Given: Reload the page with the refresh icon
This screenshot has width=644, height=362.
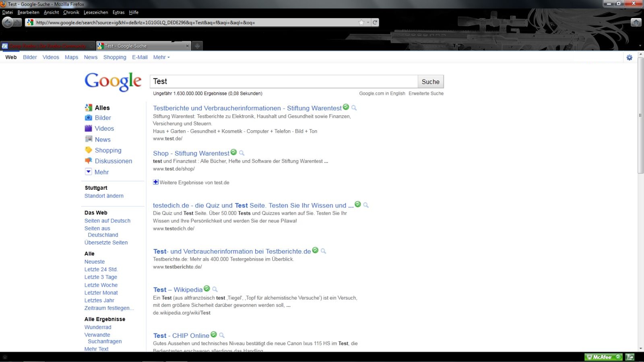Looking at the screenshot, I should click(x=375, y=23).
